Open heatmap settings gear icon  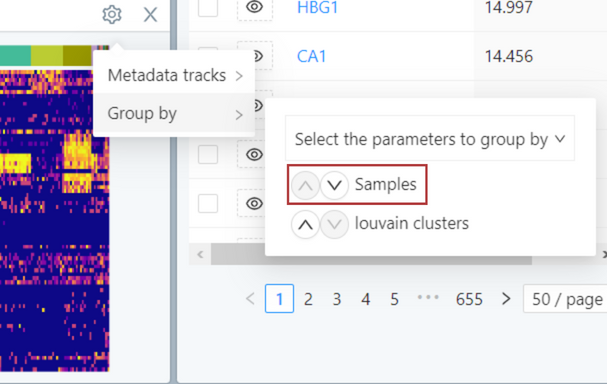pyautogui.click(x=112, y=15)
